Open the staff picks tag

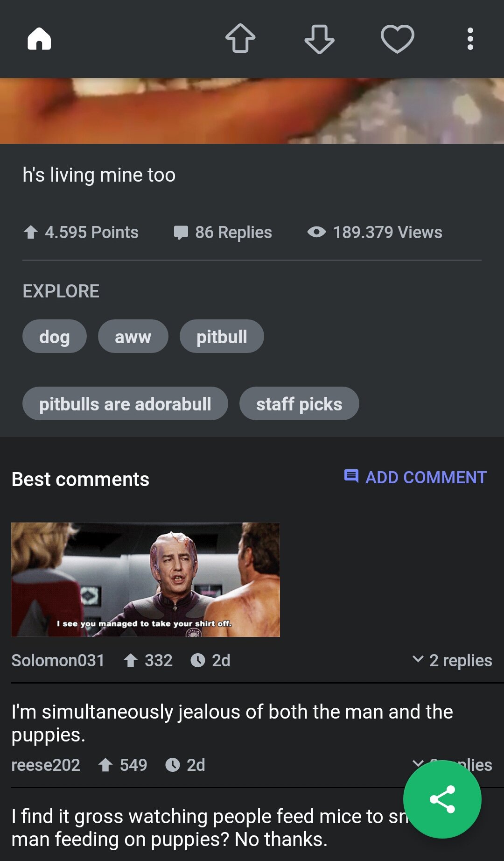299,403
